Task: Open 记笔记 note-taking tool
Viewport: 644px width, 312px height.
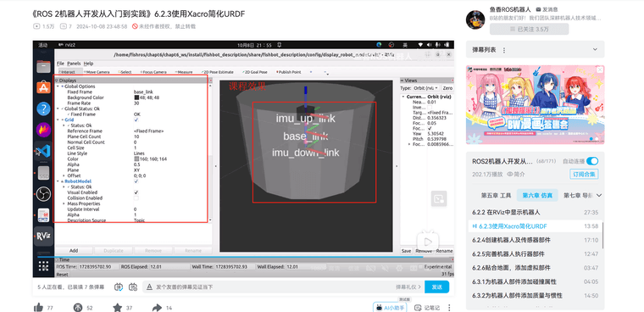Action: (x=427, y=308)
